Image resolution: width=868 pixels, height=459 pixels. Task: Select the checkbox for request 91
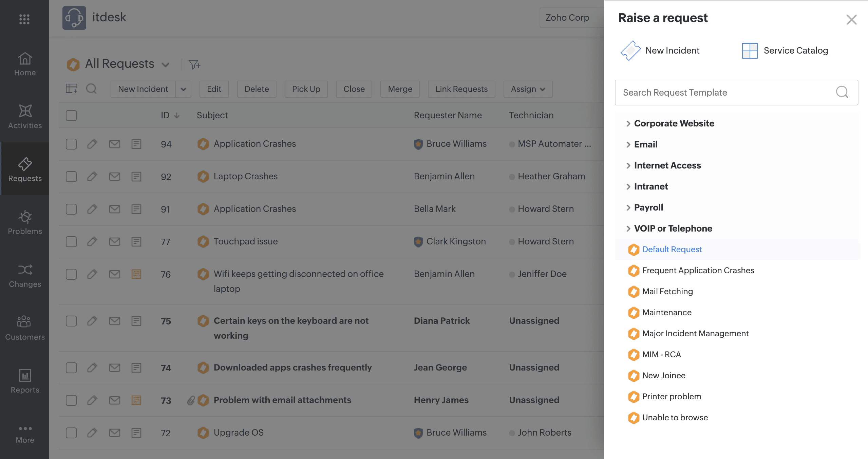point(71,209)
